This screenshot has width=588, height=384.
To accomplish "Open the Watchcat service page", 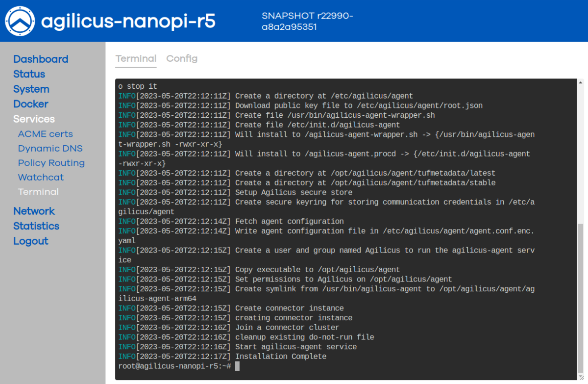I will (41, 177).
